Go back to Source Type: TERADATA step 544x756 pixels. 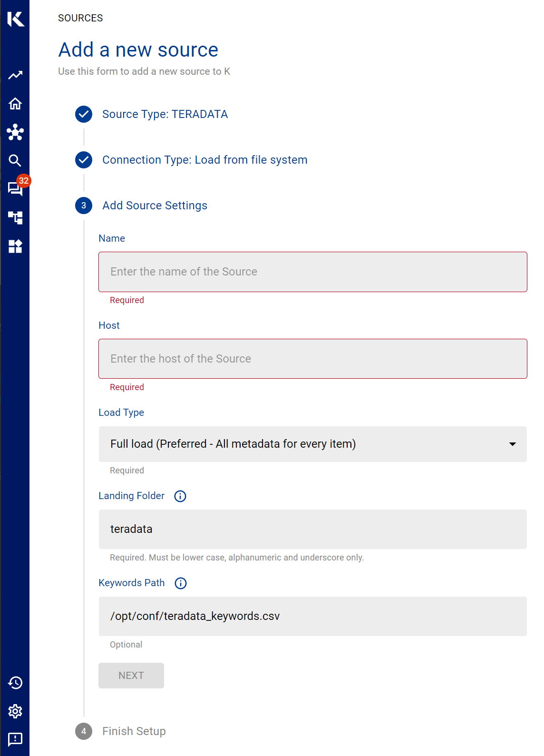165,114
